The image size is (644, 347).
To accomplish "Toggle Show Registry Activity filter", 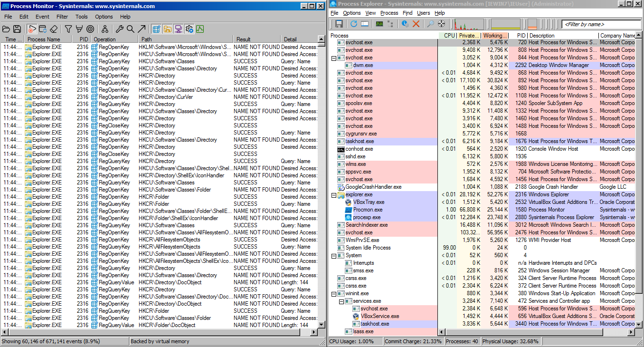I will point(156,29).
